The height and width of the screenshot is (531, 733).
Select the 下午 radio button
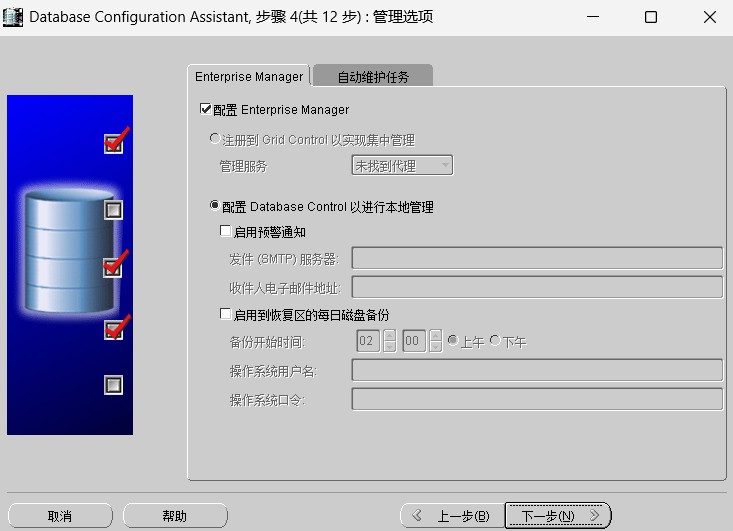point(495,340)
